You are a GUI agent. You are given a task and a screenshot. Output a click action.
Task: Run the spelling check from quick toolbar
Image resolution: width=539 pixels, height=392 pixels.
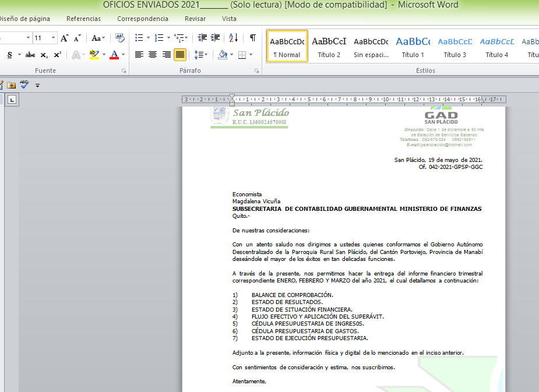pyautogui.click(x=24, y=84)
